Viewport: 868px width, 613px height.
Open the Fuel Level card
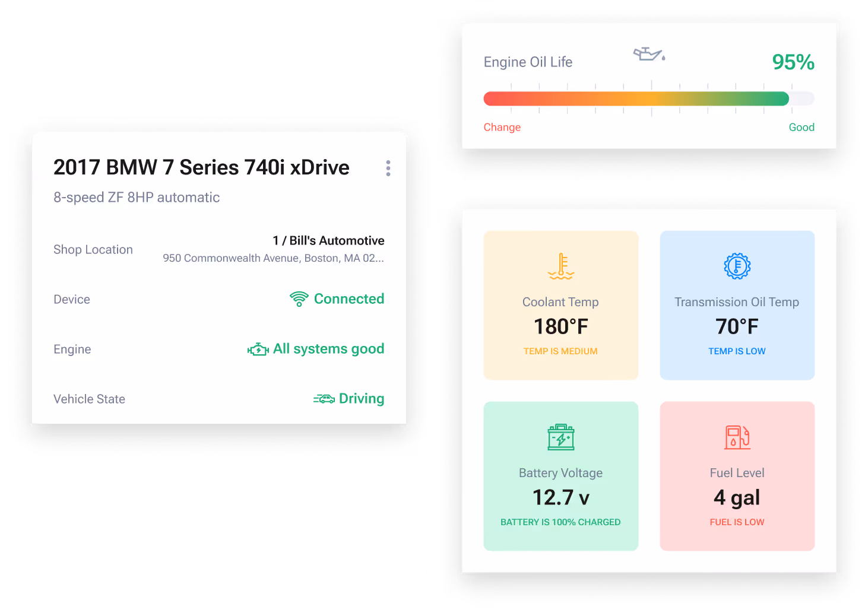[737, 476]
